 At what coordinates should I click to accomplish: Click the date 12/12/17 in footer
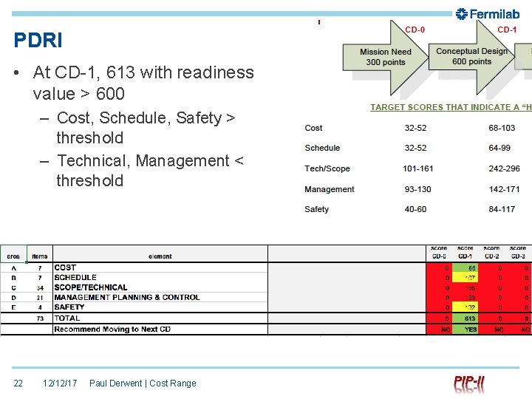tap(60, 383)
